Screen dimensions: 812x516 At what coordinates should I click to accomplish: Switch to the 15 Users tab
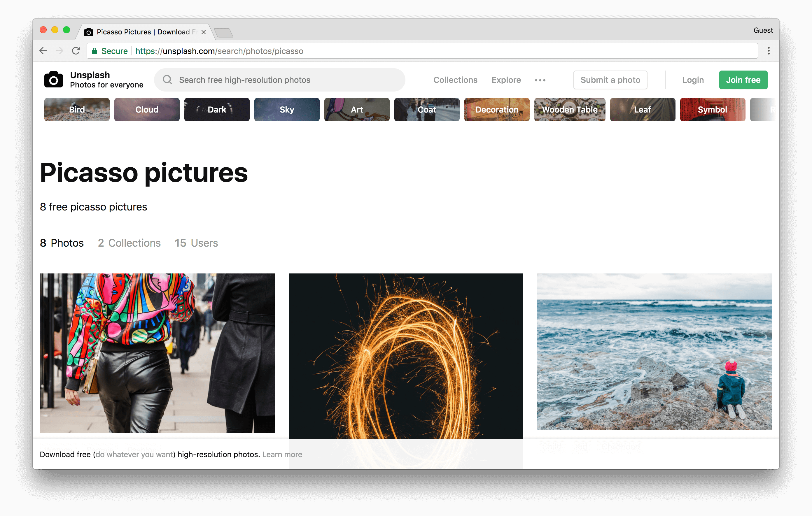pos(196,243)
